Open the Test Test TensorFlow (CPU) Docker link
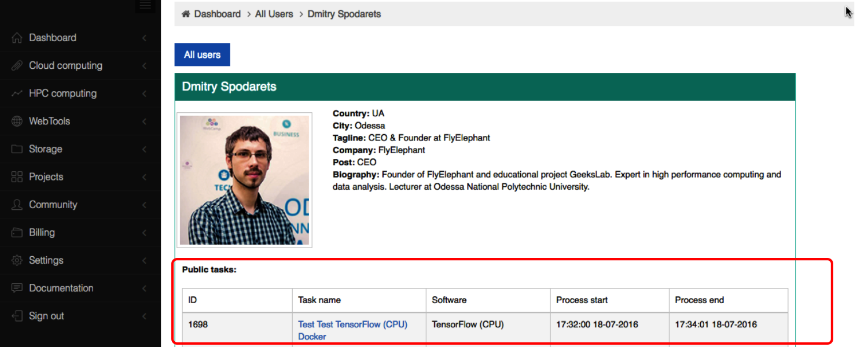 (352, 324)
